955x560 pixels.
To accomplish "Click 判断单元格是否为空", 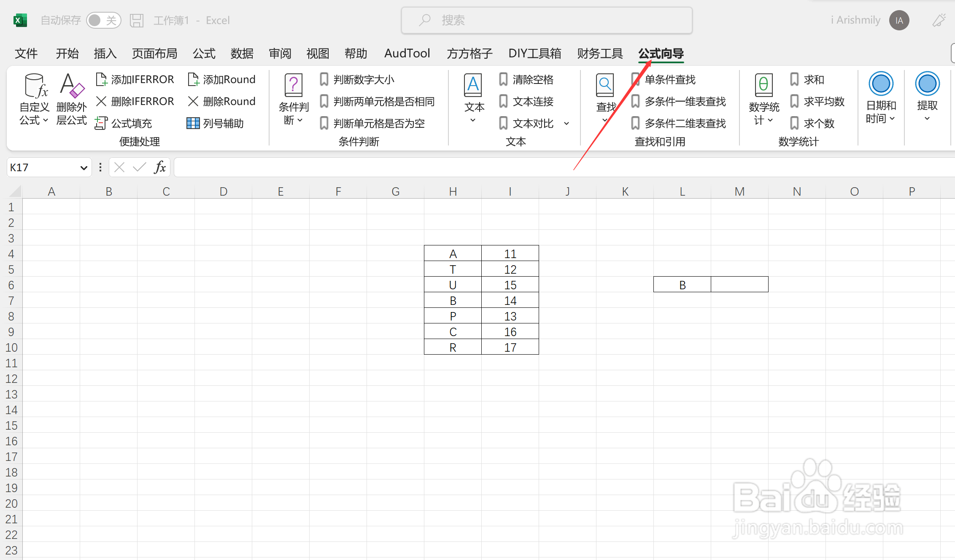I will click(x=372, y=123).
